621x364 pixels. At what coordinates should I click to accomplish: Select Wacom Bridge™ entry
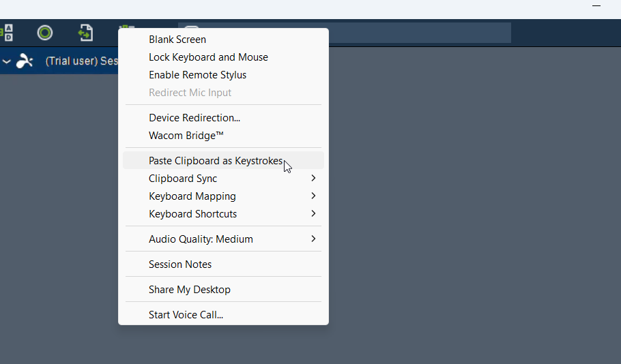(x=223, y=136)
